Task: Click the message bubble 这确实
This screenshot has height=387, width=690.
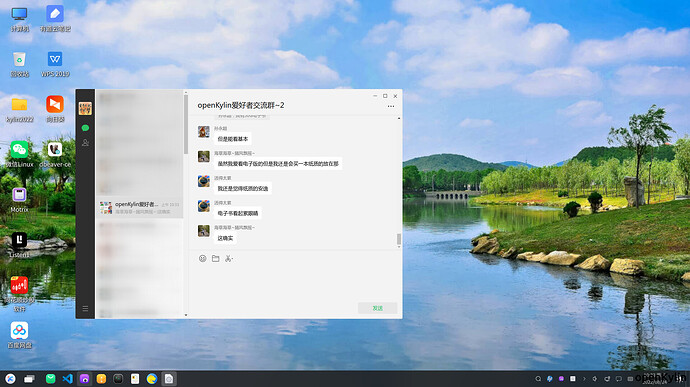Action: tap(225, 238)
